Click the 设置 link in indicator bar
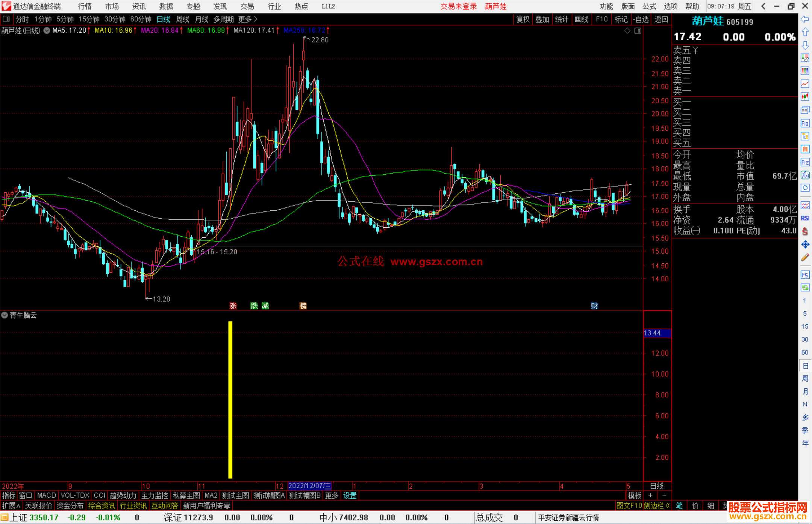The width and height of the screenshot is (812, 524). [350, 495]
